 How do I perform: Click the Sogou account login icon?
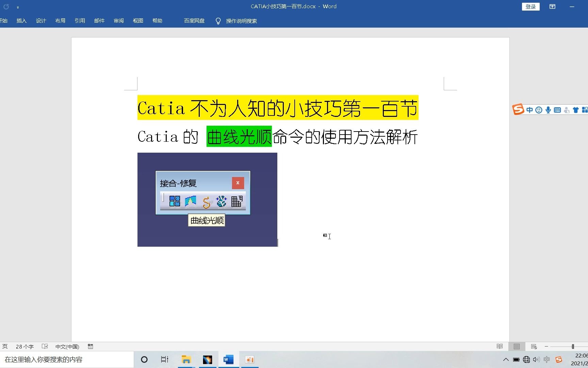[x=567, y=110]
